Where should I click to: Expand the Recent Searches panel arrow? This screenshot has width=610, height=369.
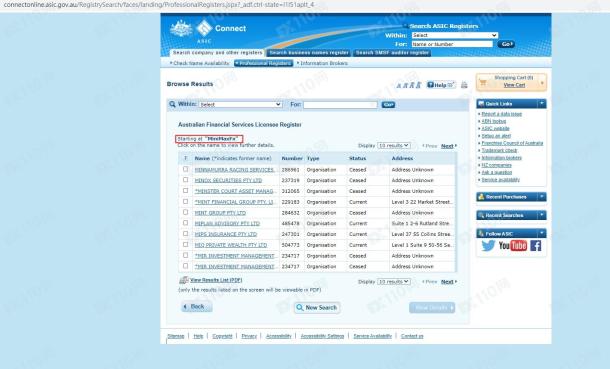542,215
